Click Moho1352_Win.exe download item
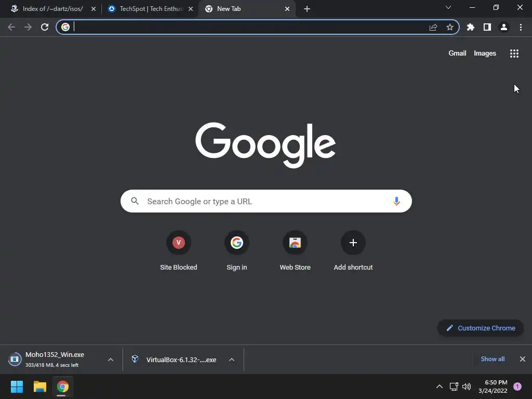Screen dimensions: 532x399 (x=54, y=360)
